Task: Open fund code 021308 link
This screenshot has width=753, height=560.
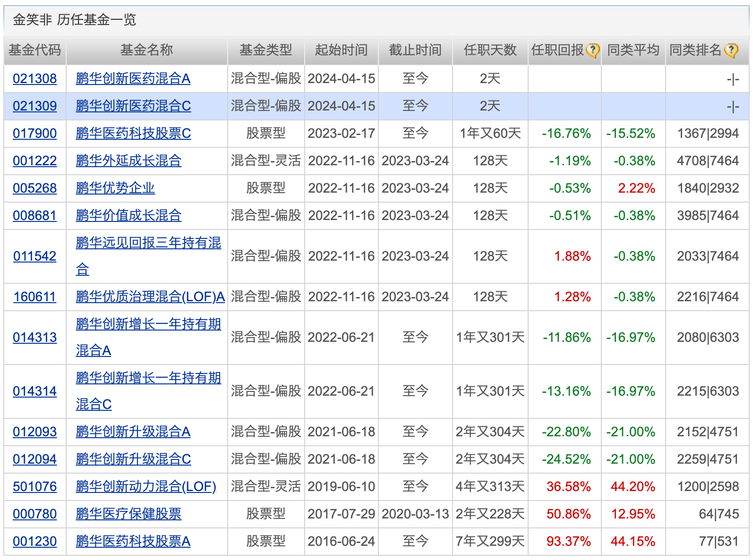Action: pos(35,78)
